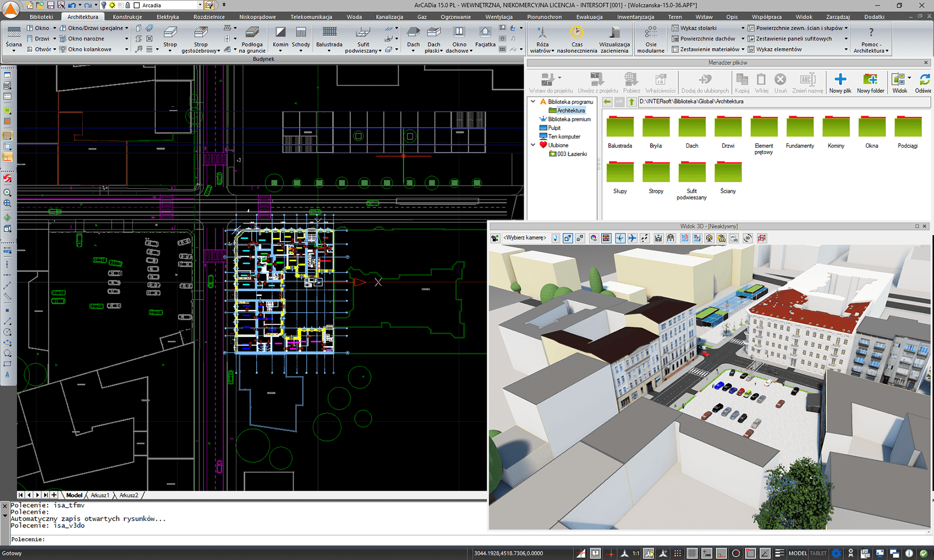This screenshot has height=560, width=934.
Task: Click Wykaz elementów button
Action: click(775, 50)
